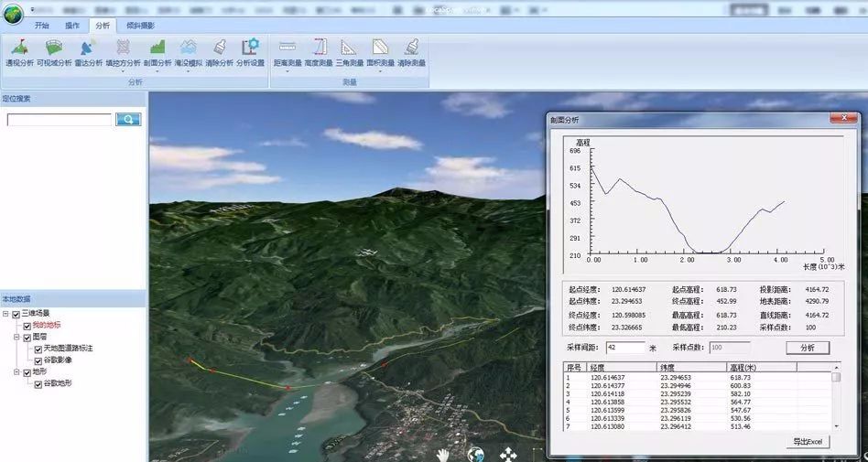Open the 填挖方分析 dropdown arrow

123,71
